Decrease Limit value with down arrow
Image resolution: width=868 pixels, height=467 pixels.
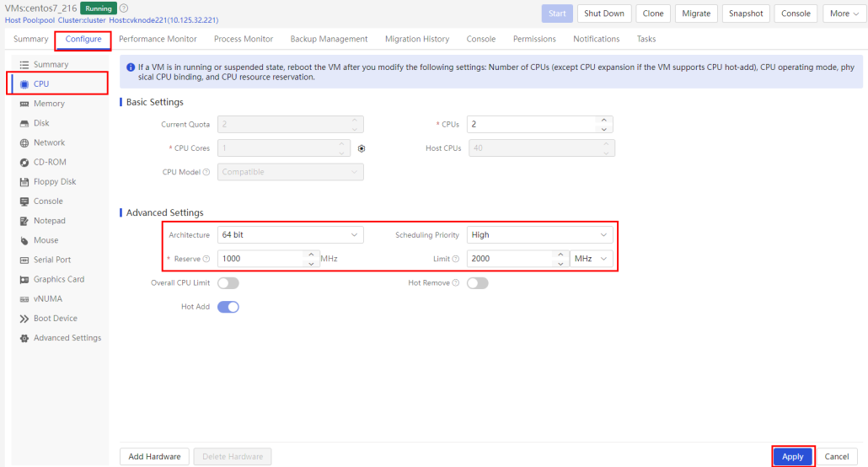coord(560,263)
